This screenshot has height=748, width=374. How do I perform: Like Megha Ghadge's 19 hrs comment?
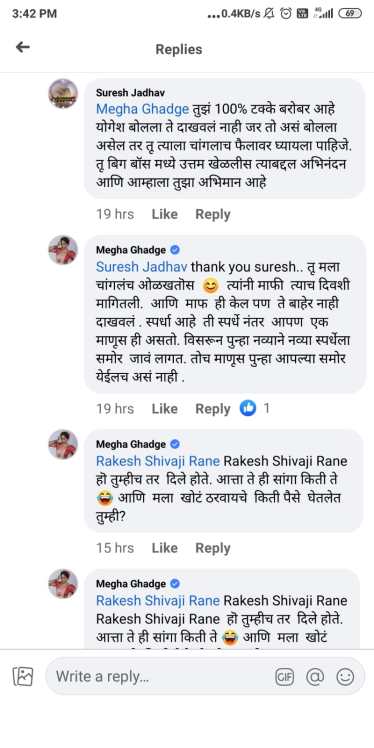pos(165,409)
